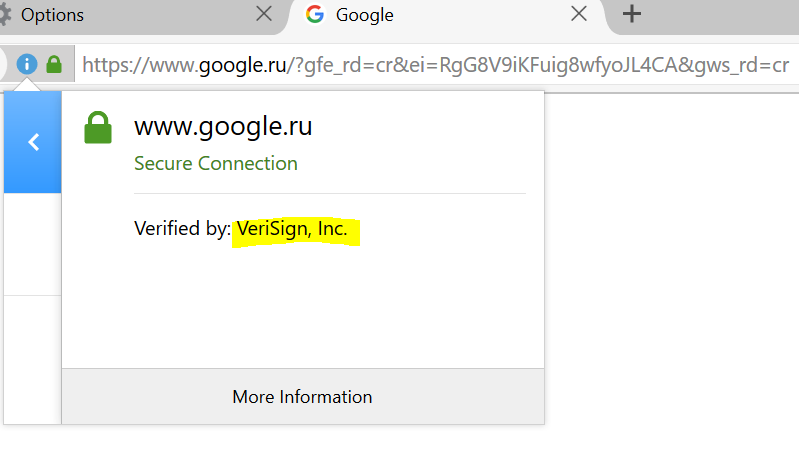Click the gear icon on Options tab
Image resolution: width=799 pixels, height=470 pixels.
[x=4, y=14]
